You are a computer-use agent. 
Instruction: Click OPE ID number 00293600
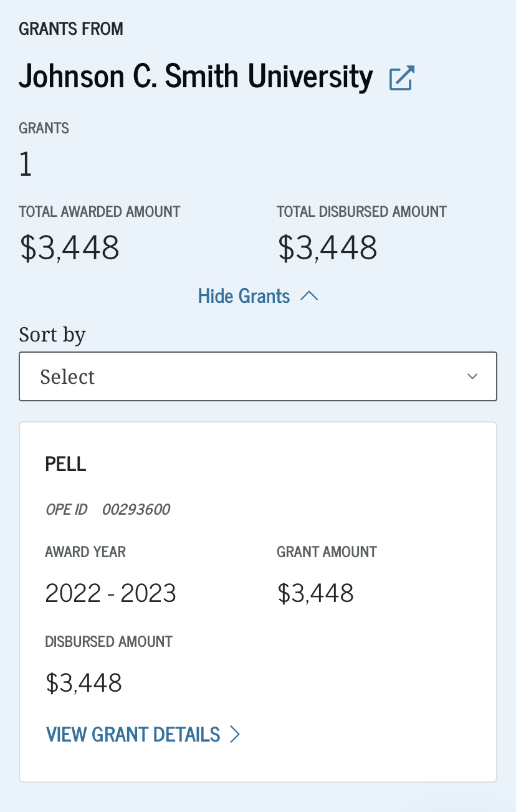coord(136,510)
